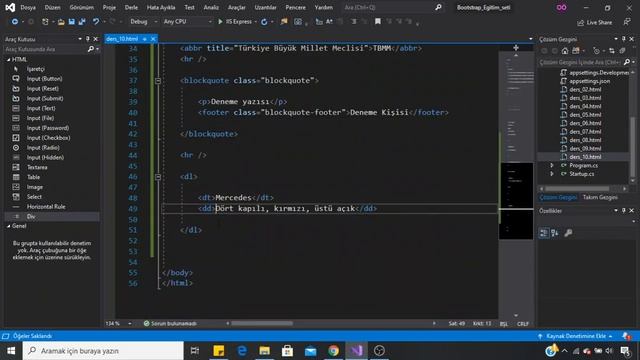
Task: Open File Explorer from the taskbar
Action: (x=264, y=351)
